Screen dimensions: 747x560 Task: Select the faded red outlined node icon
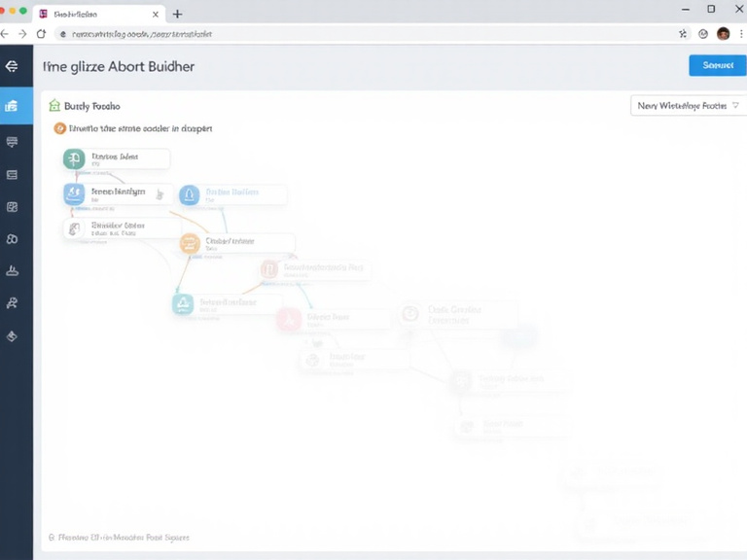269,269
